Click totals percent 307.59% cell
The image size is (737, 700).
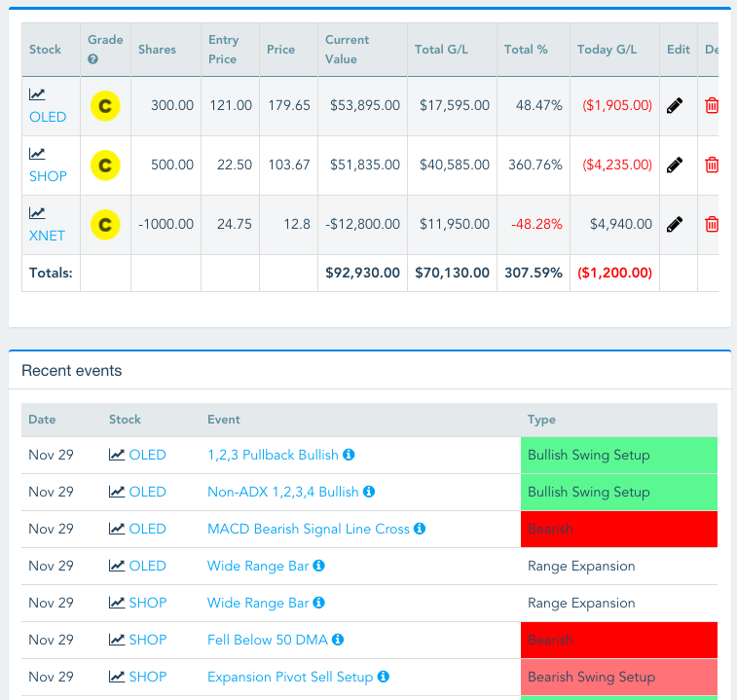point(533,273)
